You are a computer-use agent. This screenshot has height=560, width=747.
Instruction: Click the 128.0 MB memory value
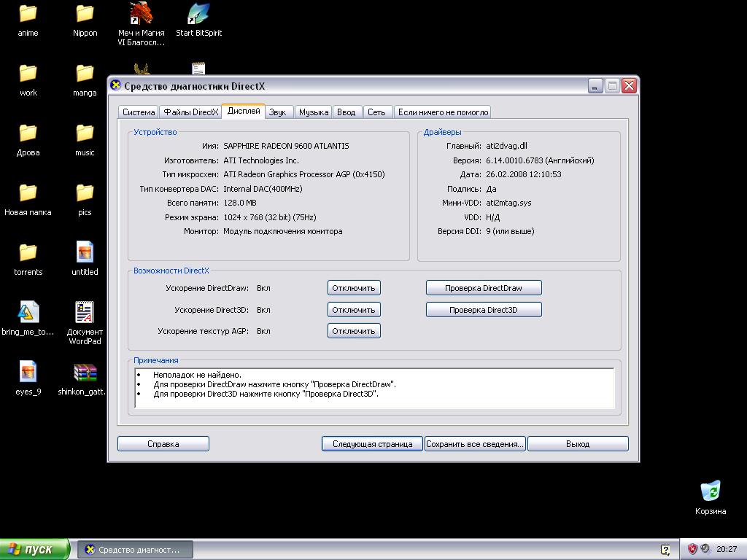(239, 203)
